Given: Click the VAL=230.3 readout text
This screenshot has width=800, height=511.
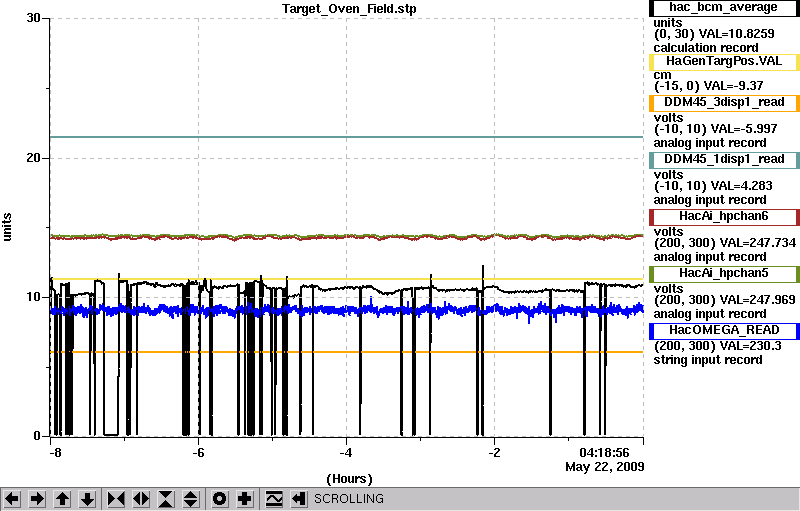Looking at the screenshot, I should pos(750,346).
